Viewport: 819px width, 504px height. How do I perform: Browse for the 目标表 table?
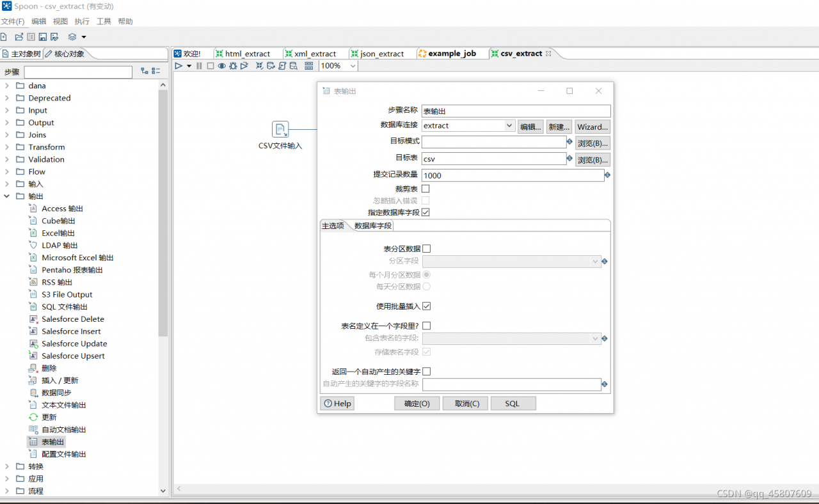click(592, 160)
